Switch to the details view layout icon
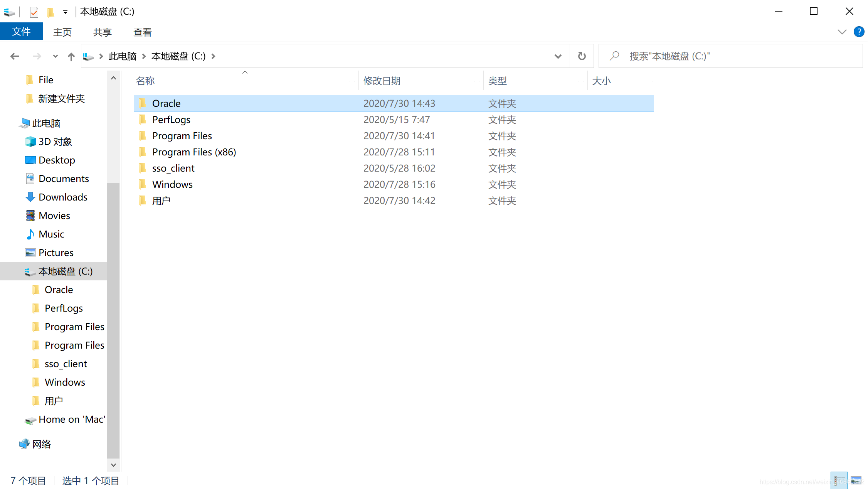This screenshot has width=868, height=489. point(839,480)
